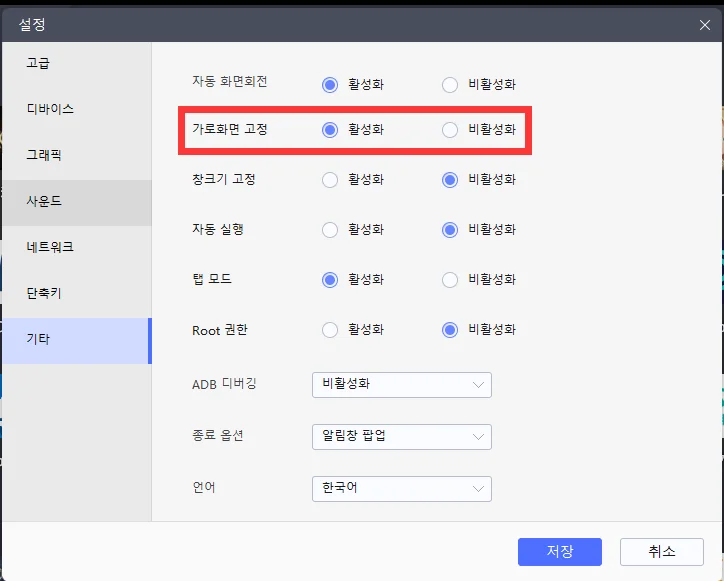724x581 pixels.
Task: Turn on 자동 실행 with 활성화
Action: [x=330, y=230]
